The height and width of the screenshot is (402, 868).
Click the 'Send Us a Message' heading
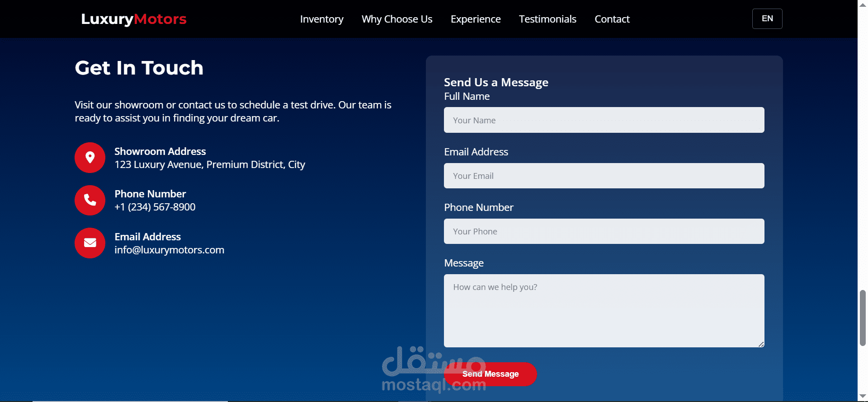[x=496, y=82]
